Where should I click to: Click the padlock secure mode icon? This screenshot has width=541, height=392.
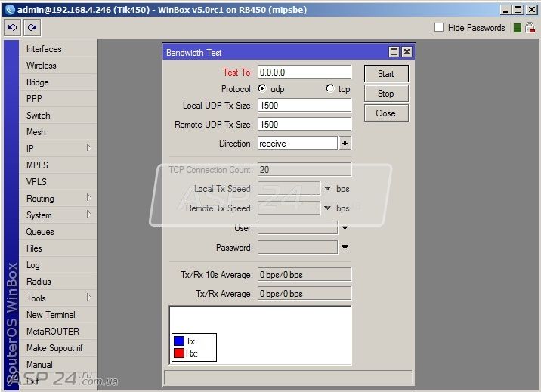[x=530, y=28]
